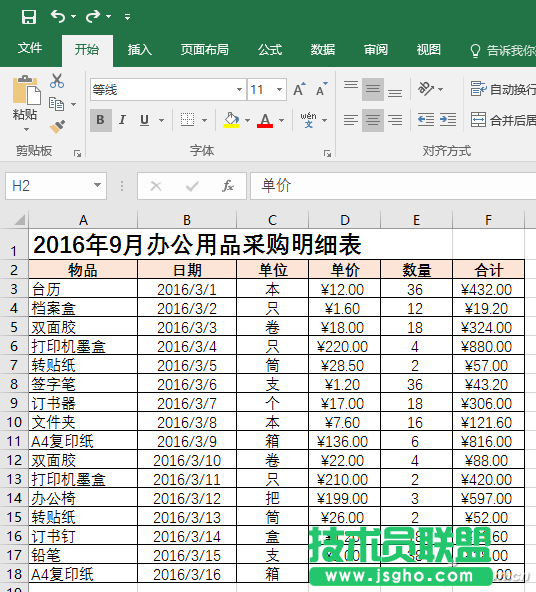Screen dimensions: 536x592
Task: Decrease font size with small A icon
Action: (x=322, y=89)
